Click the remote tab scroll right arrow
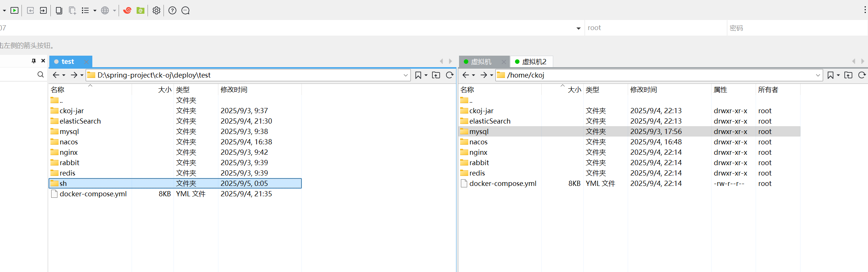 [863, 61]
